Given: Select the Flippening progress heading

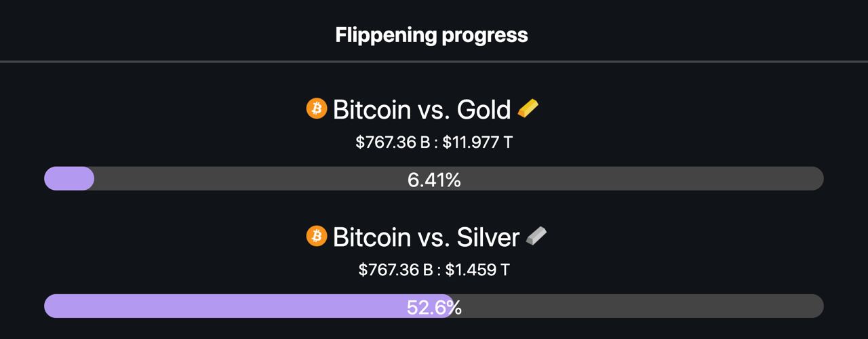Looking at the screenshot, I should [x=431, y=35].
